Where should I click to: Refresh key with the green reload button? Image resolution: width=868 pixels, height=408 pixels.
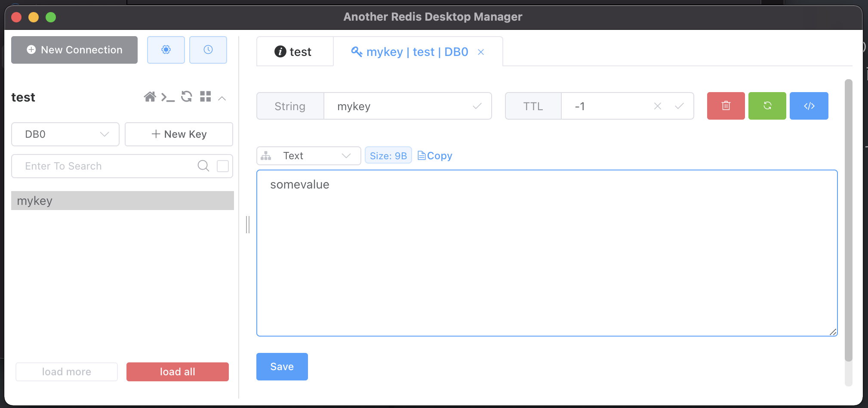(767, 106)
